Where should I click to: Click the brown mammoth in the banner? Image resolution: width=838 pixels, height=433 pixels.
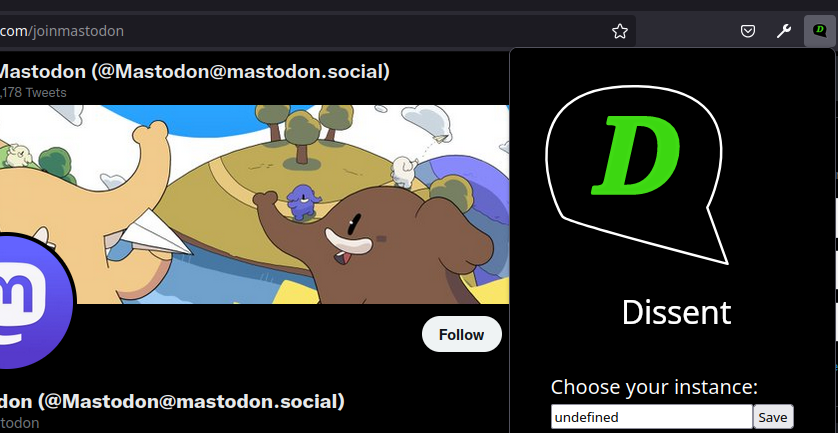[374, 246]
